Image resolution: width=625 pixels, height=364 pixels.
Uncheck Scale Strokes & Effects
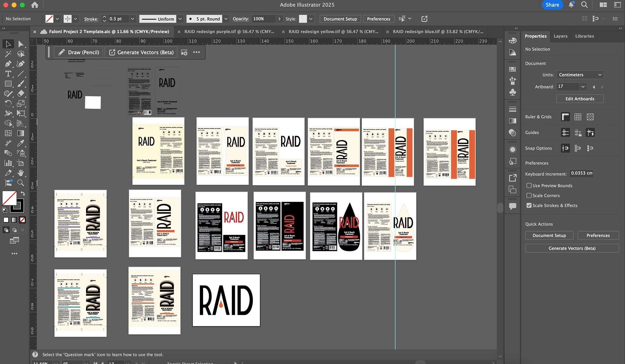tap(529, 205)
